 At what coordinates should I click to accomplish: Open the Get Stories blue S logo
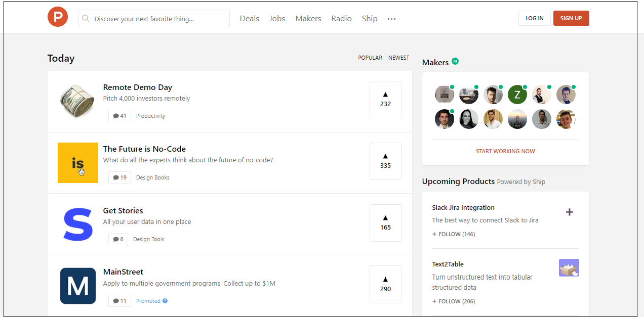click(78, 224)
